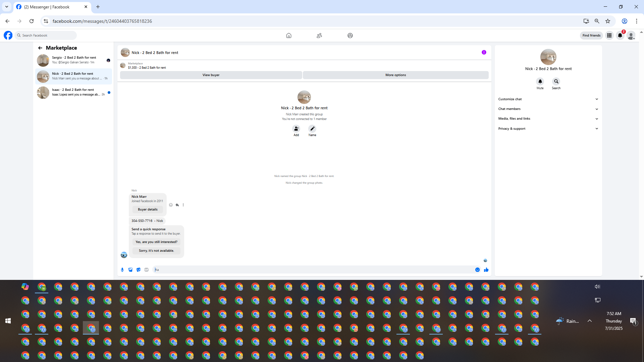644x362 pixels.
Task: Expand Media, files and links section
Action: 548,119
